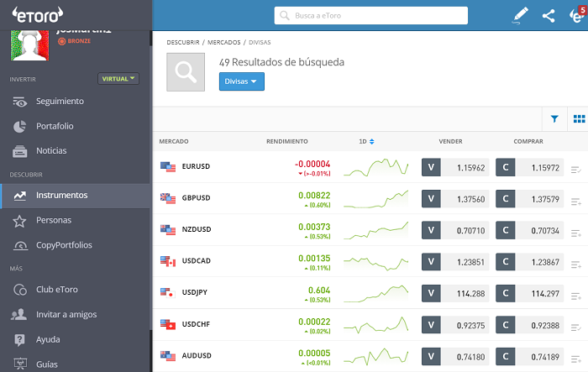This screenshot has height=372, width=588.
Task: Click the pencil write-post icon
Action: pyautogui.click(x=520, y=15)
